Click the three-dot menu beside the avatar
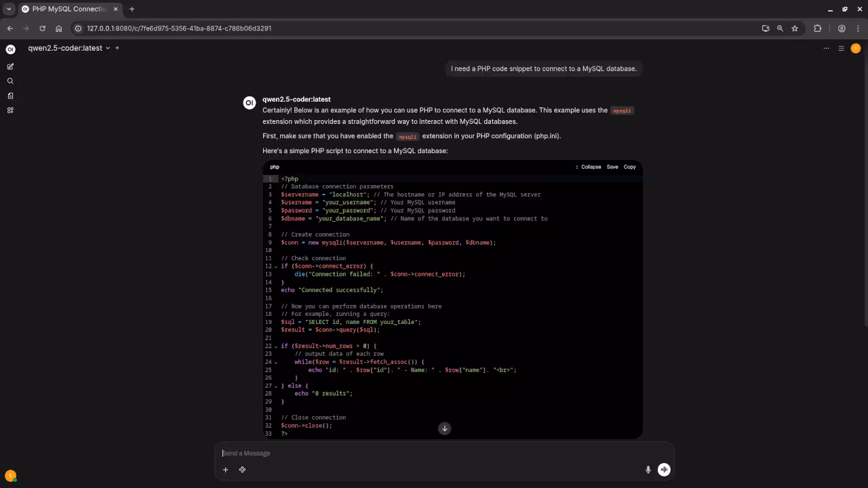Screen dimensions: 868x488 coord(826,48)
